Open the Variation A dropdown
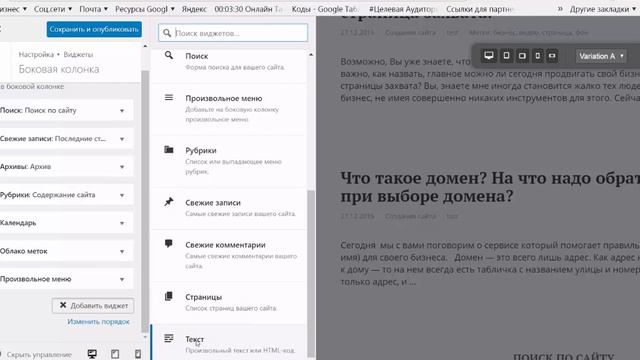The width and height of the screenshot is (640, 360). pos(601,56)
